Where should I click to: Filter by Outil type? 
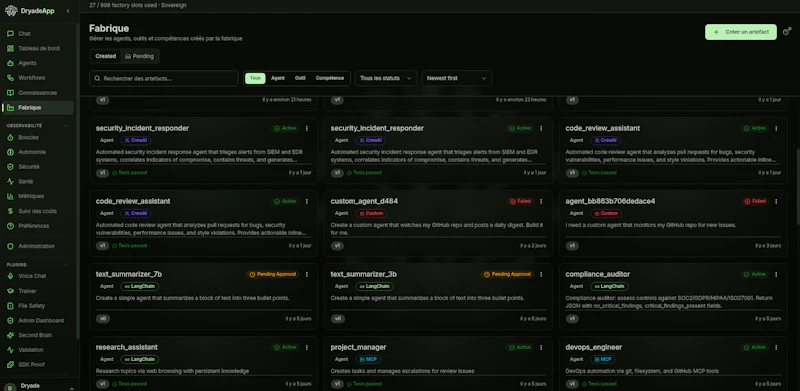300,78
